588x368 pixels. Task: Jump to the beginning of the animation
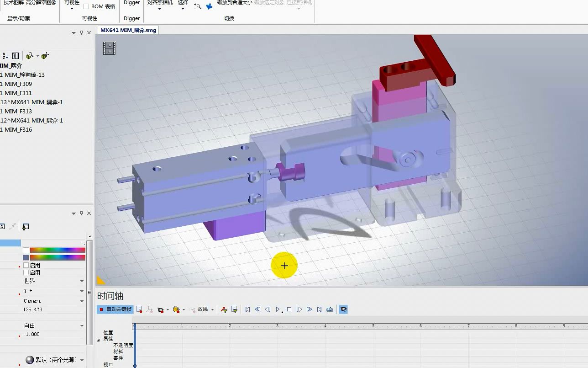pyautogui.click(x=248, y=309)
